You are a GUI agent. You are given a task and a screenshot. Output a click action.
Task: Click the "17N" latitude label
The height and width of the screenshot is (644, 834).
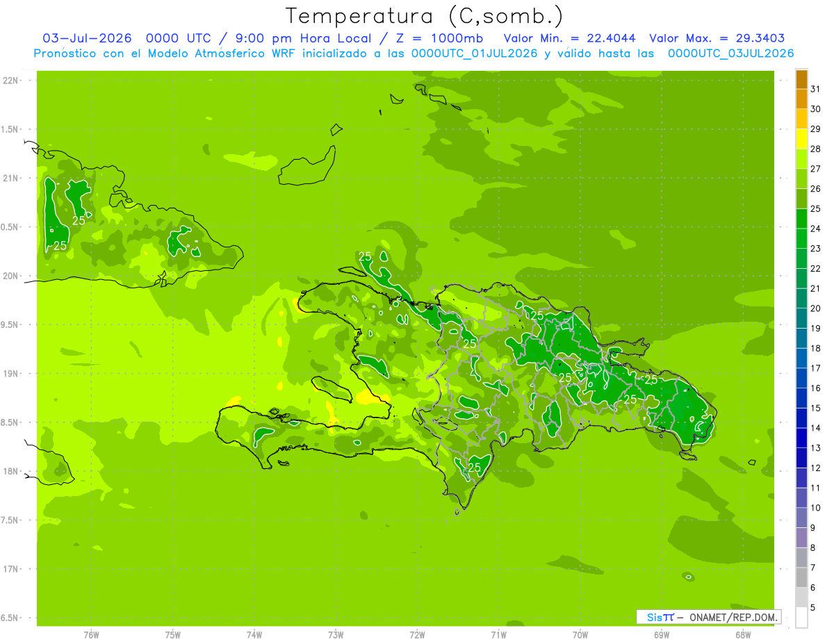(x=10, y=569)
